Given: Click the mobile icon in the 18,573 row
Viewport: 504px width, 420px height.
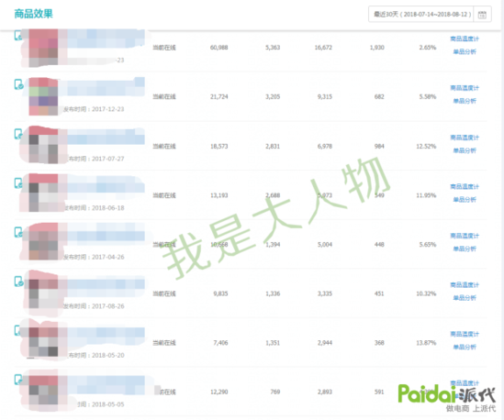Looking at the screenshot, I should pyautogui.click(x=18, y=134).
